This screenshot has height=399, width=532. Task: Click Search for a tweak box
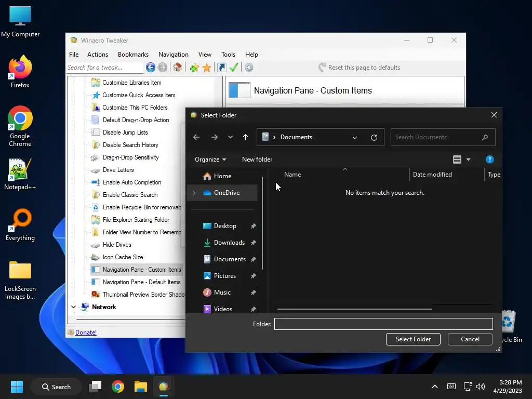tap(105, 68)
